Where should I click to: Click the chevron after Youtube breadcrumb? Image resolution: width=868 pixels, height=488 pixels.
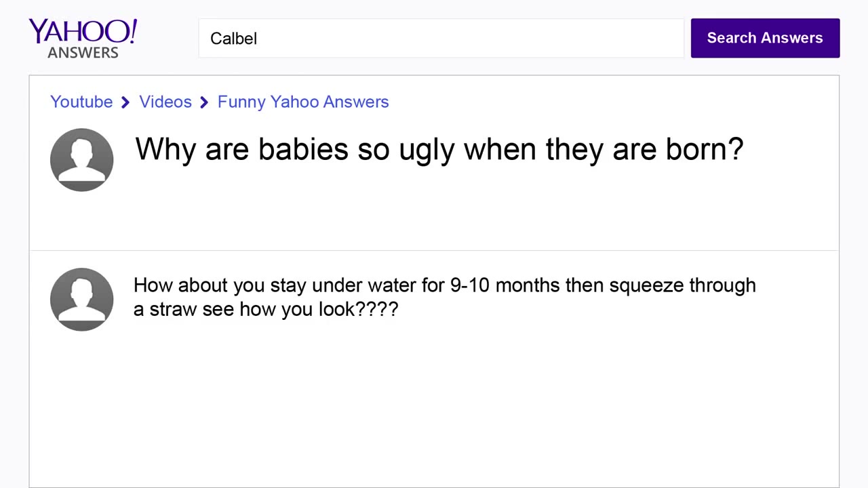tap(125, 102)
